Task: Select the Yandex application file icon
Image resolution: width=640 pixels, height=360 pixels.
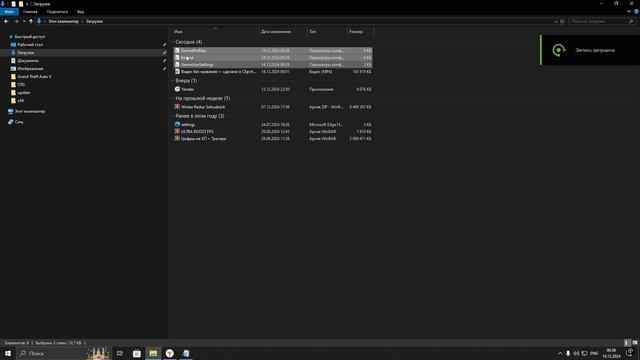Action: point(177,89)
